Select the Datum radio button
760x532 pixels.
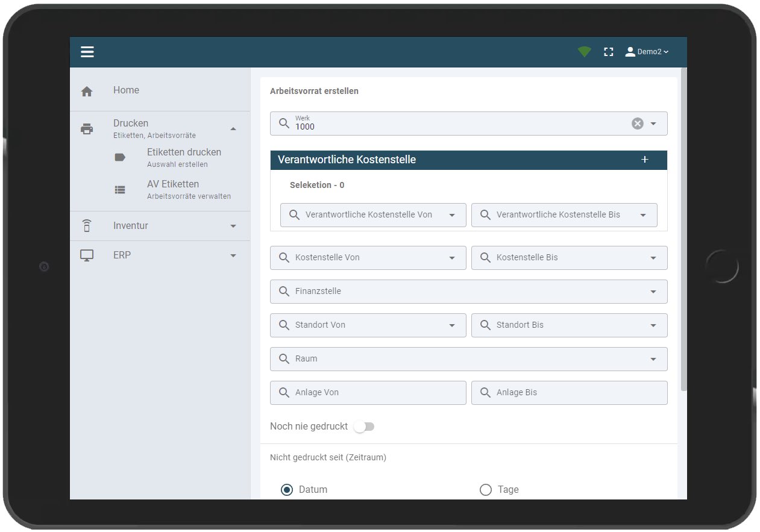pos(287,490)
